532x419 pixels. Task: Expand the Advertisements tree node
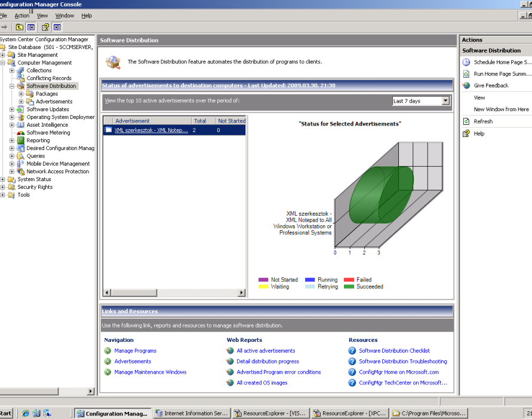[x=21, y=102]
